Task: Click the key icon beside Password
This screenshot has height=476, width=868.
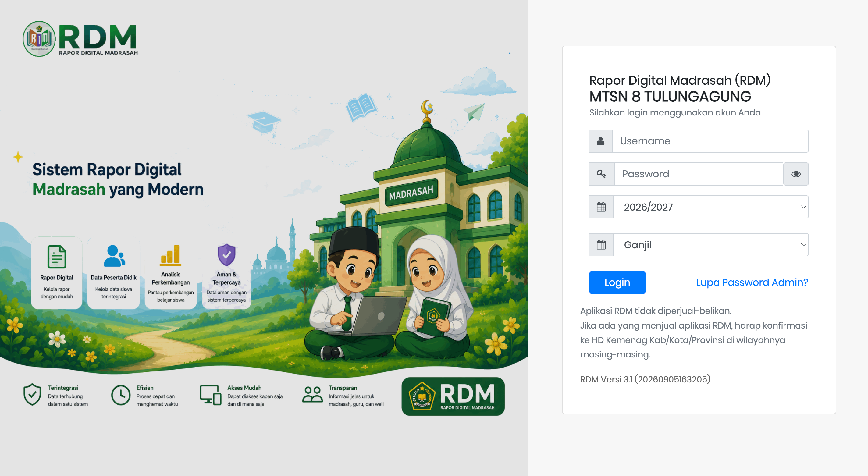Action: click(601, 174)
